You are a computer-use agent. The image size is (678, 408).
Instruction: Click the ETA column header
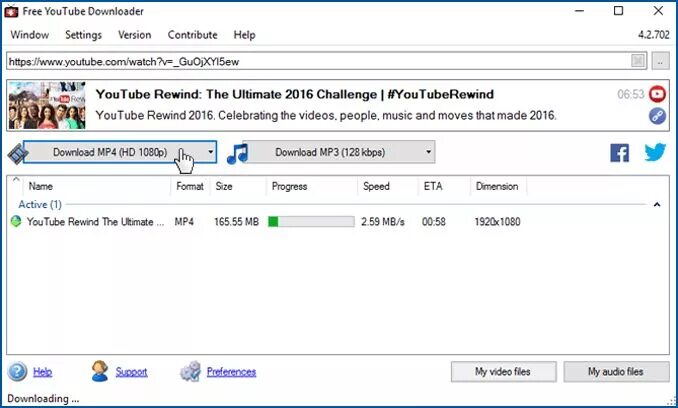[444, 186]
